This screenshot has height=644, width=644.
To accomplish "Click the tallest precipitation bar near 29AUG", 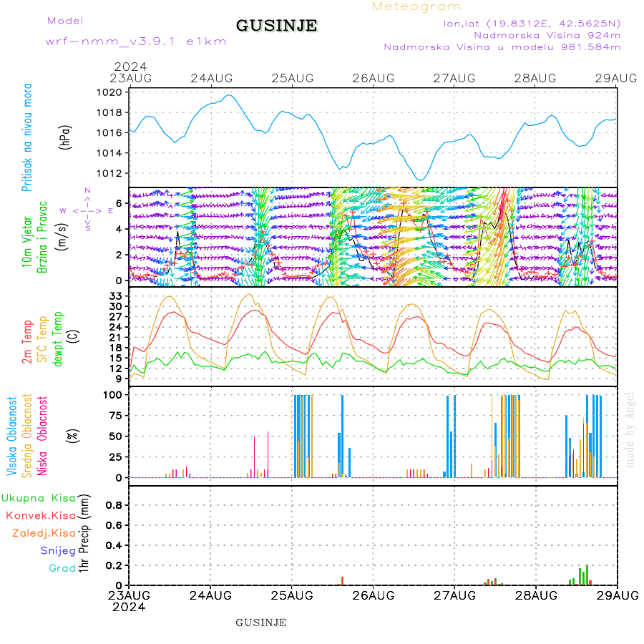I will [x=587, y=575].
